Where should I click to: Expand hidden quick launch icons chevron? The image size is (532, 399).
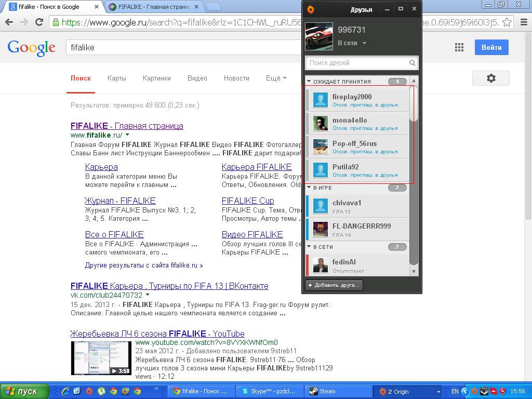pos(156,389)
